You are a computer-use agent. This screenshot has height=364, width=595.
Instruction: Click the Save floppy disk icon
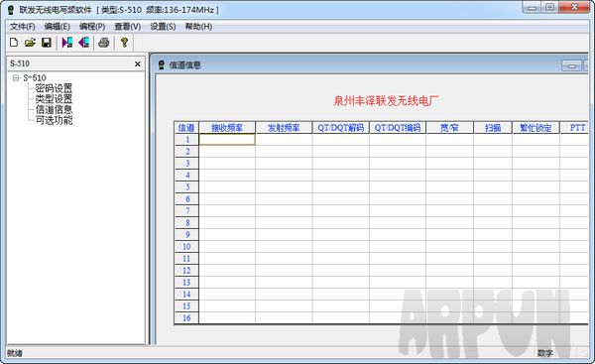point(47,43)
